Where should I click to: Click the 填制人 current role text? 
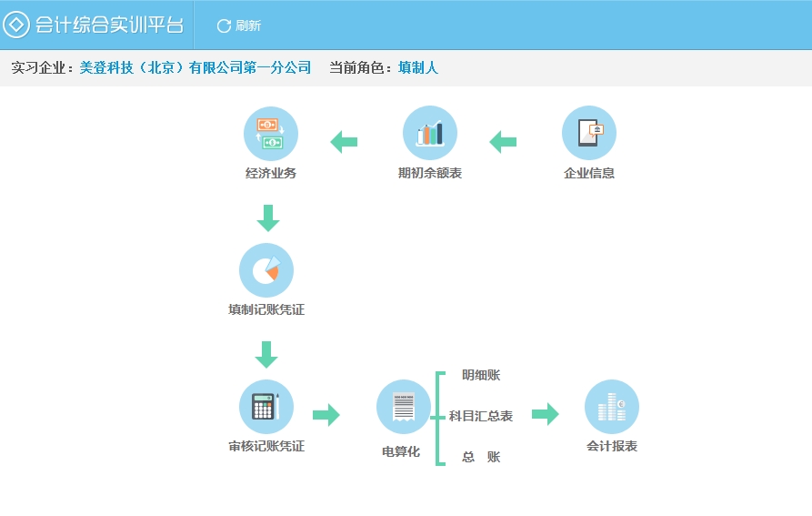pos(418,67)
